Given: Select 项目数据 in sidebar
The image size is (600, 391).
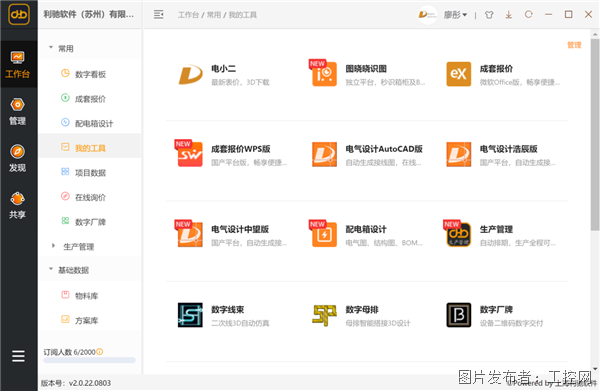Looking at the screenshot, I should pos(90,173).
